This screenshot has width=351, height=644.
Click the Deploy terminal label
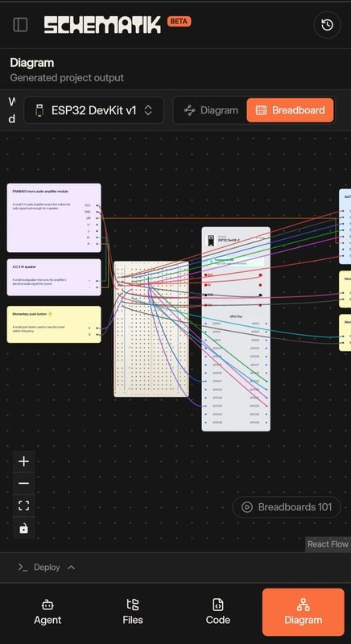[x=47, y=568]
